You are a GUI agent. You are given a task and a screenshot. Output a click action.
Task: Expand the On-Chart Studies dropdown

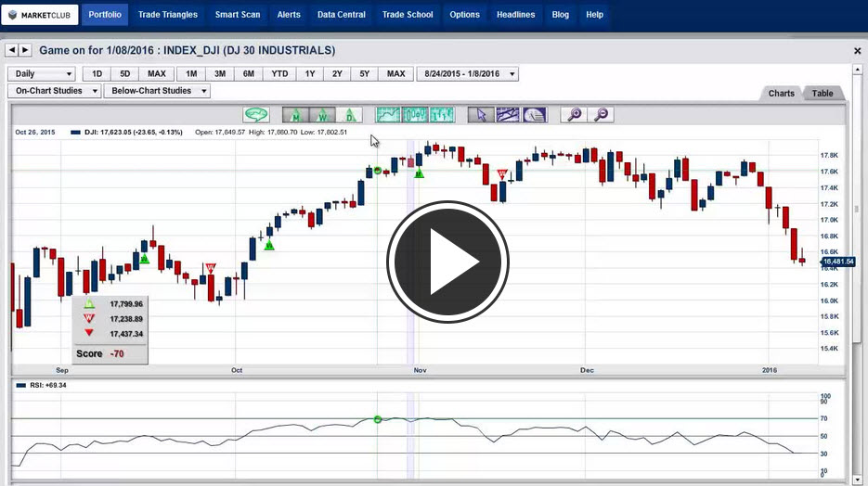pos(55,91)
